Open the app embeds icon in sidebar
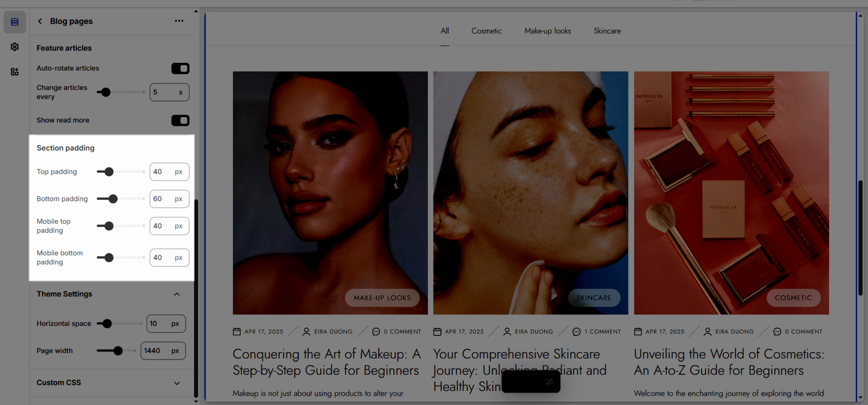This screenshot has width=868, height=405. click(x=15, y=72)
